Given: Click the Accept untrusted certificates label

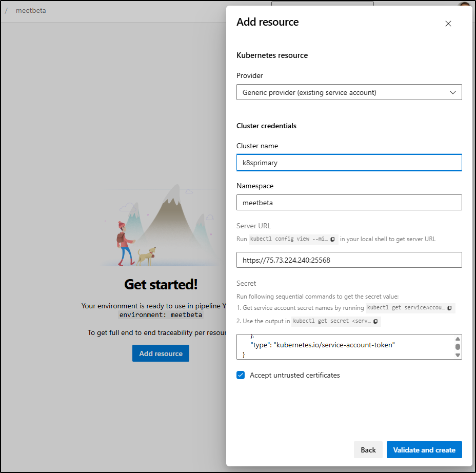Looking at the screenshot, I should tap(294, 375).
